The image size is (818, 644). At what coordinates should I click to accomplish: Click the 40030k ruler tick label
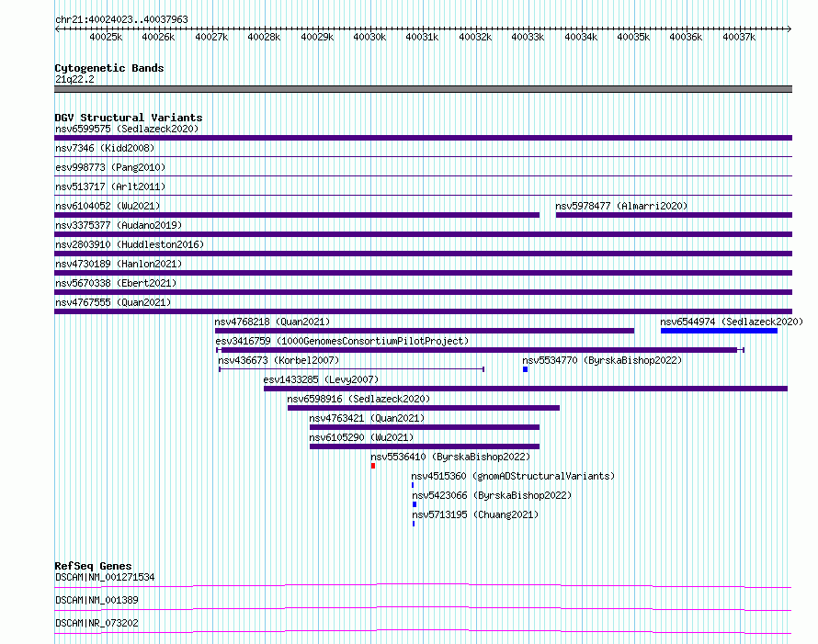[369, 37]
